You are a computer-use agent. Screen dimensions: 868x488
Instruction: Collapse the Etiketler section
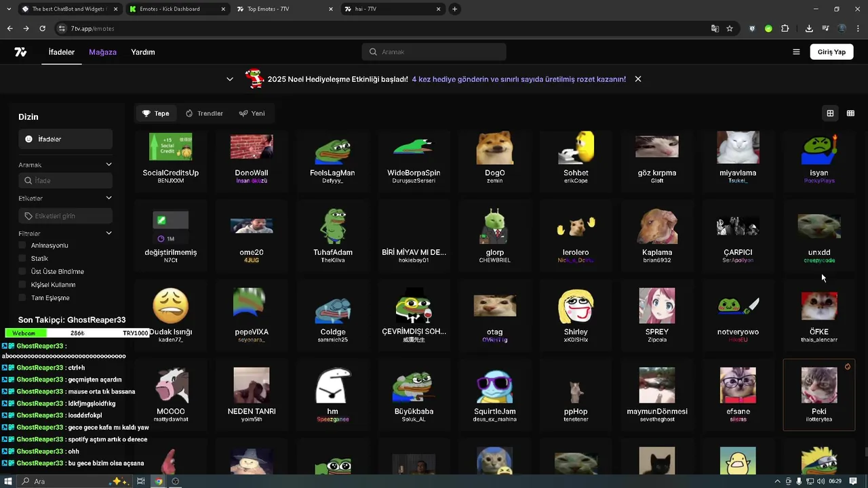(108, 198)
